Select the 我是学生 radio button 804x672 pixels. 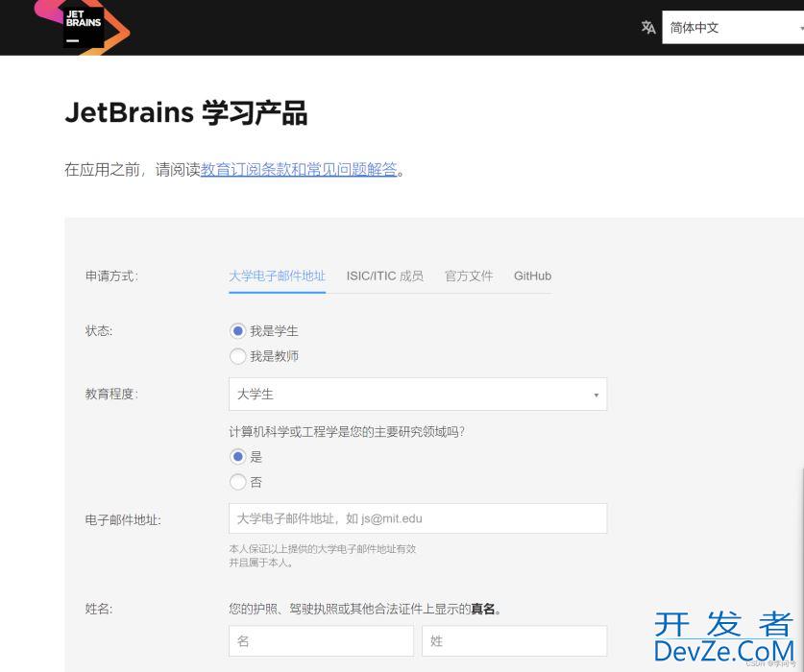tap(237, 331)
